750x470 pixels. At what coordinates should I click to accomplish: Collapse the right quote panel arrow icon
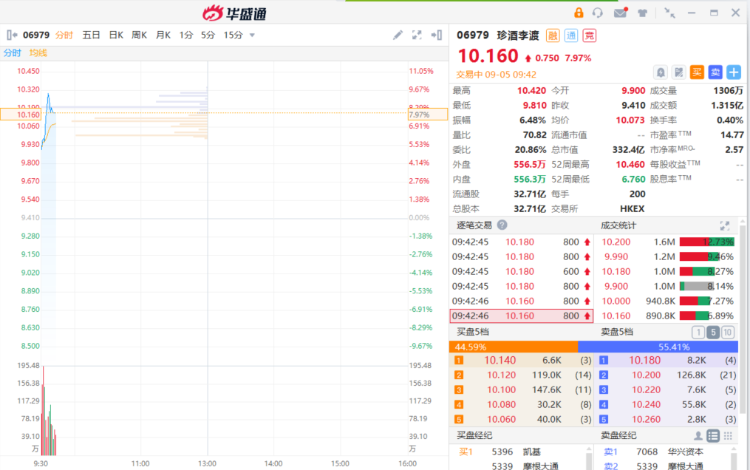[436, 35]
